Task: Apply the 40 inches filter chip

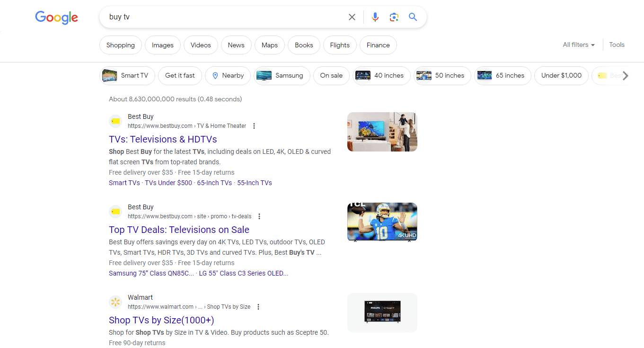Action: [x=381, y=75]
